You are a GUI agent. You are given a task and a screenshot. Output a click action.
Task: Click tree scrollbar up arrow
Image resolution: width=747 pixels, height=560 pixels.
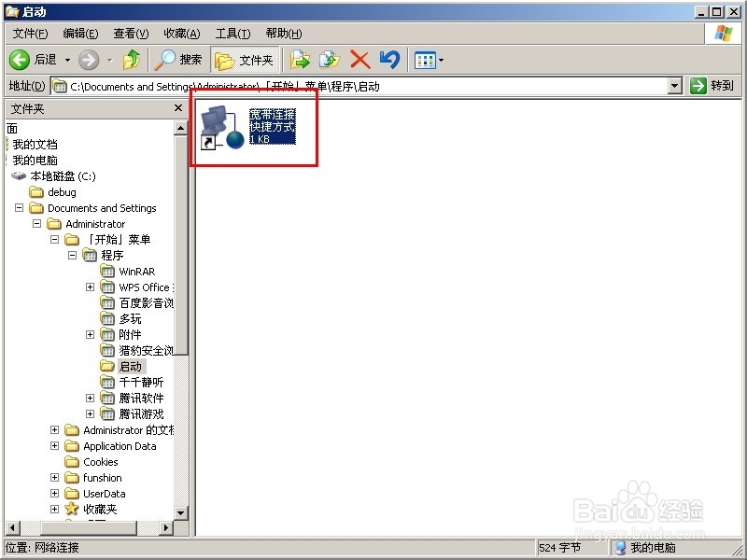point(180,128)
